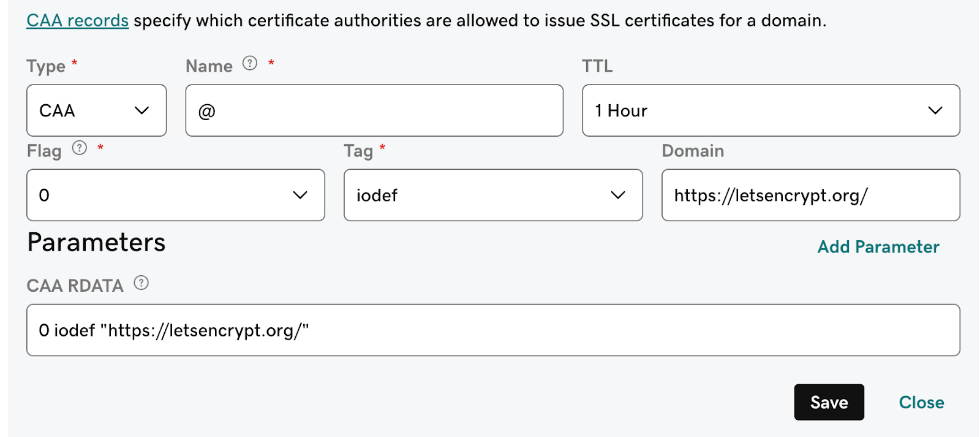This screenshot has width=980, height=437.
Task: Close the record editor
Action: pyautogui.click(x=921, y=402)
